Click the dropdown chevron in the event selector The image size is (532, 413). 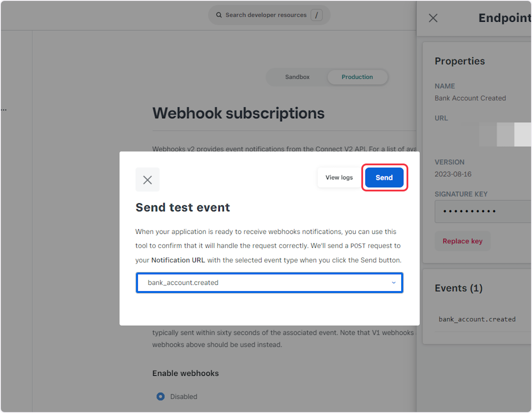(x=393, y=282)
